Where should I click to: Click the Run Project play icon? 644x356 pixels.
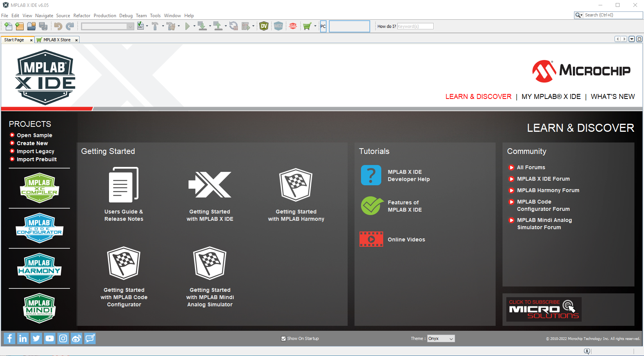187,26
